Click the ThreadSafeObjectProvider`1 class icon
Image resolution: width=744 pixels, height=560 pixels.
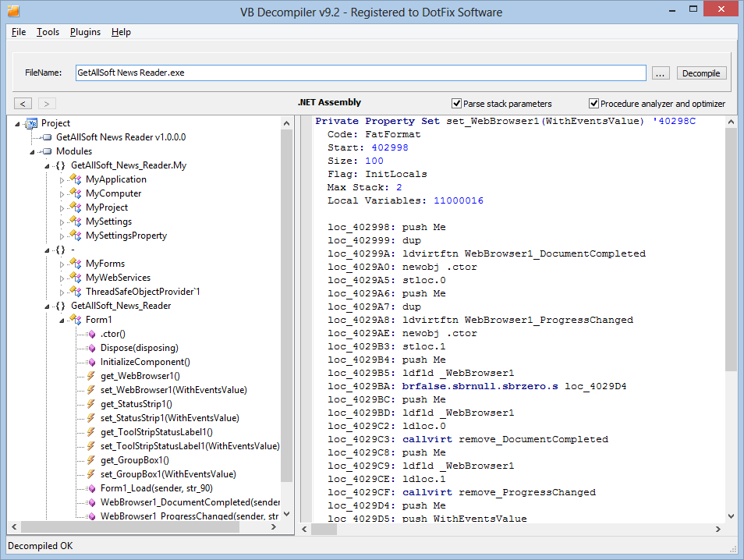[76, 292]
